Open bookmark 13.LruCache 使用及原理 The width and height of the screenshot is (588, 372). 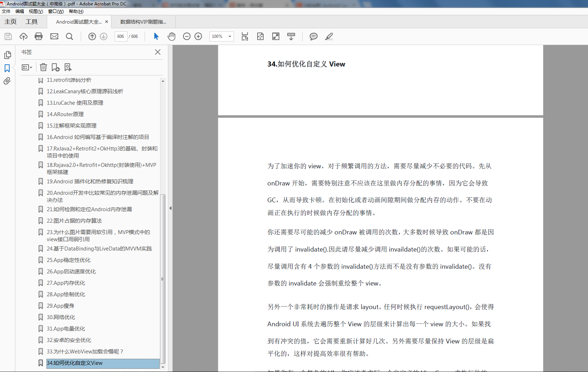(x=75, y=103)
